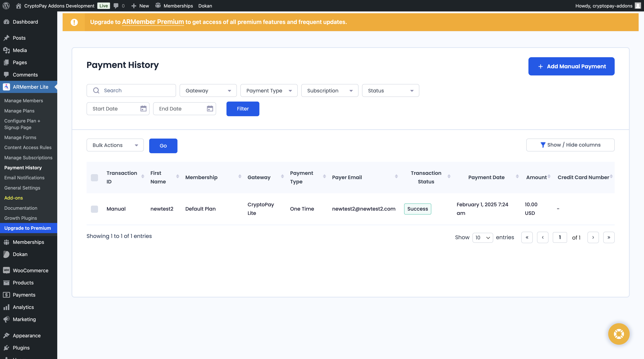Check the select-all checkbox in table header
Screen dimensions: 644x359
(94, 178)
